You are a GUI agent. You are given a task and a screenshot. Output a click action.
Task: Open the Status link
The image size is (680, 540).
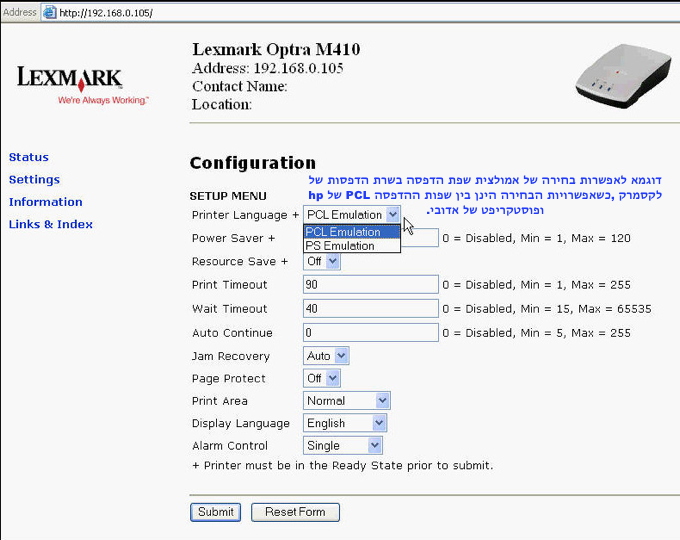point(29,157)
